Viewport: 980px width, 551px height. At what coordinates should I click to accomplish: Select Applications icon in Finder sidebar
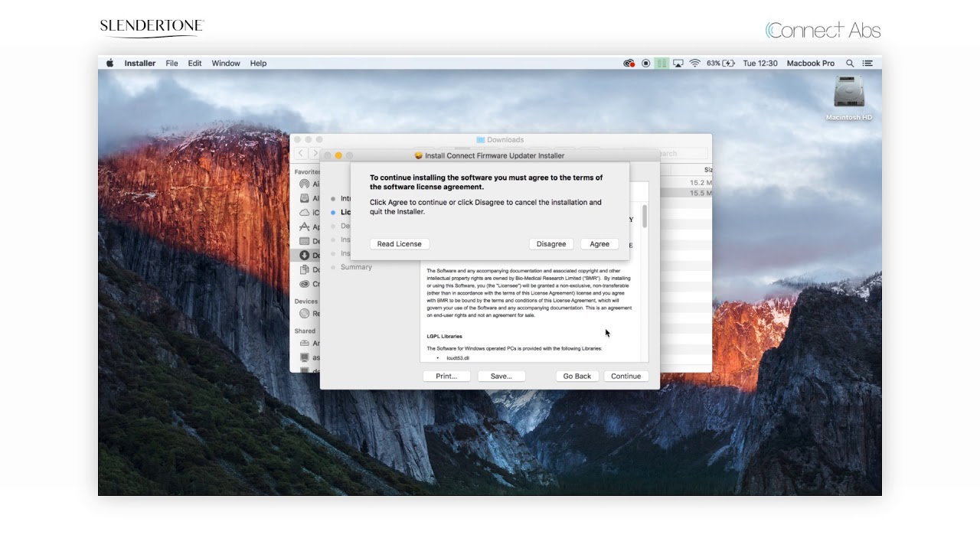tap(305, 227)
